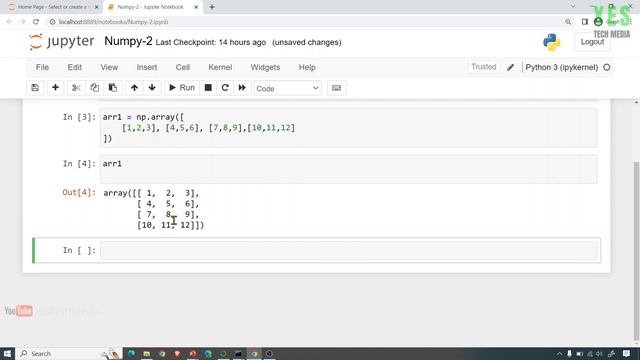
Task: Click inside the empty In [ ] cell
Action: tap(349, 250)
